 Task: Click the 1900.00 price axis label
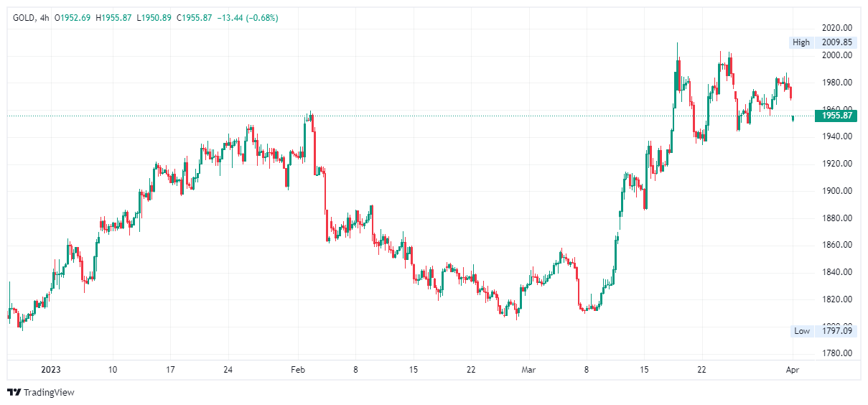(838, 191)
